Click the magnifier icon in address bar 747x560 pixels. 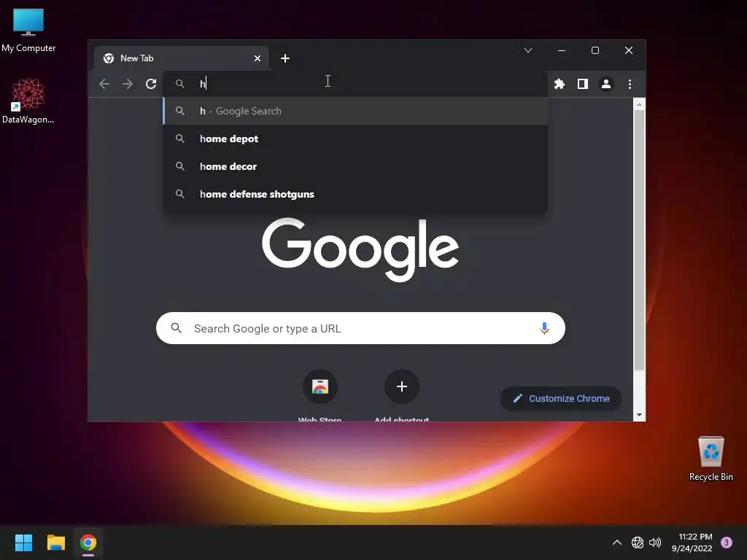179,84
